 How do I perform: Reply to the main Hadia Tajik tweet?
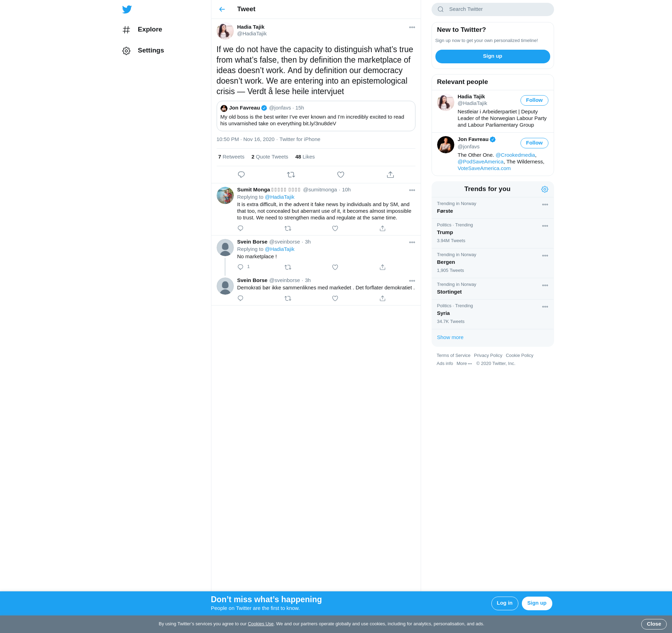coord(241,175)
